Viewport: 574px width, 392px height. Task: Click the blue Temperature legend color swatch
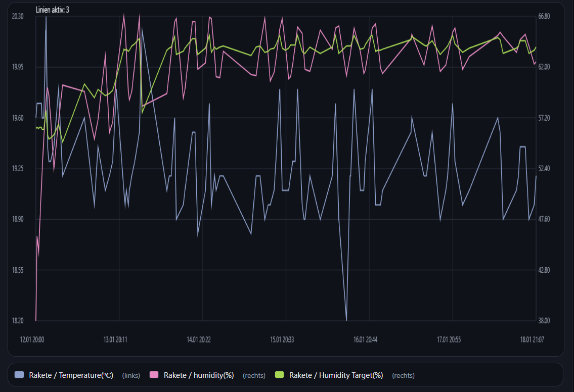click(20, 375)
